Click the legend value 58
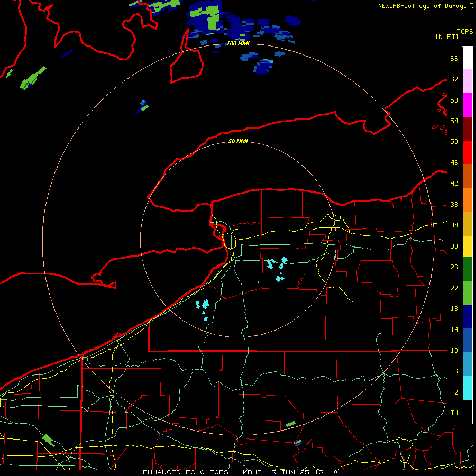Screen dimensions: 476x476 (454, 100)
